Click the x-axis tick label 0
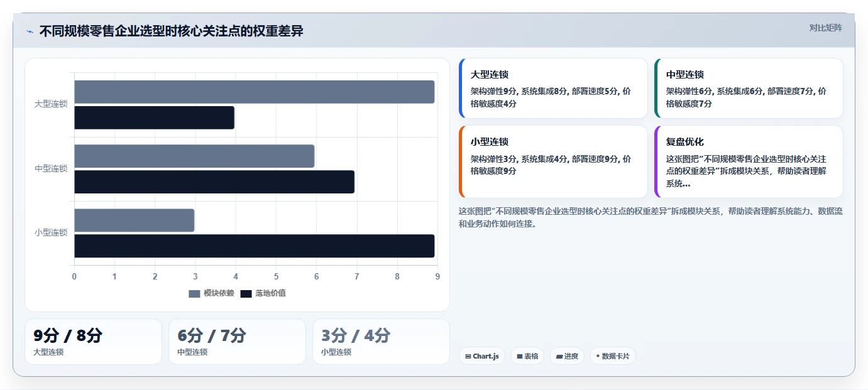Image resolution: width=868 pixels, height=390 pixels. pos(74,277)
